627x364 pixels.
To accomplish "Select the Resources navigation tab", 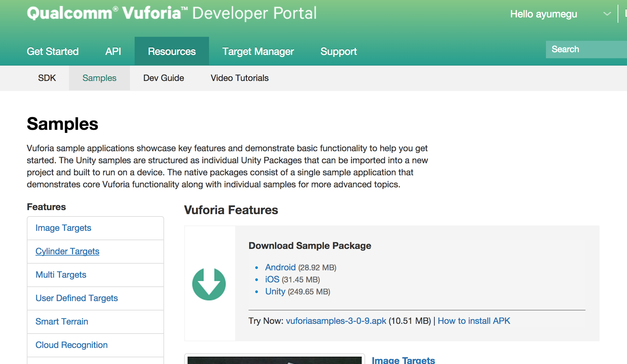I will point(172,51).
